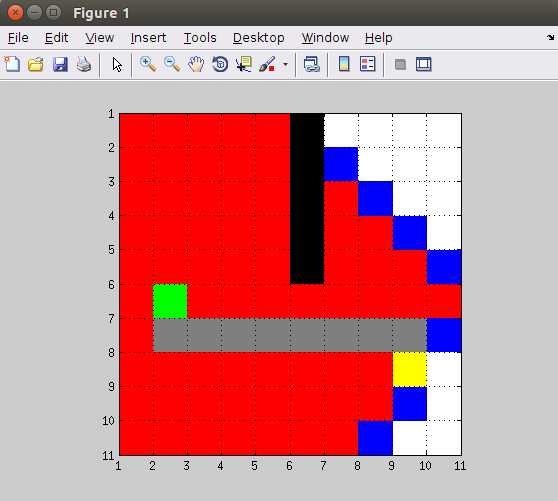Insert a legend with toolbar icon
This screenshot has width=558, height=501.
368,64
